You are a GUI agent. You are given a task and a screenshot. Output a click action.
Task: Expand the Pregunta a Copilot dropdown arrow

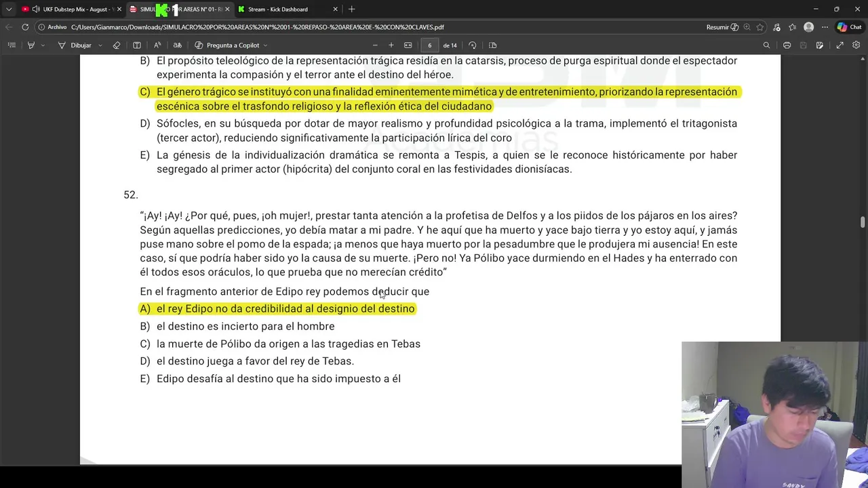[265, 45]
